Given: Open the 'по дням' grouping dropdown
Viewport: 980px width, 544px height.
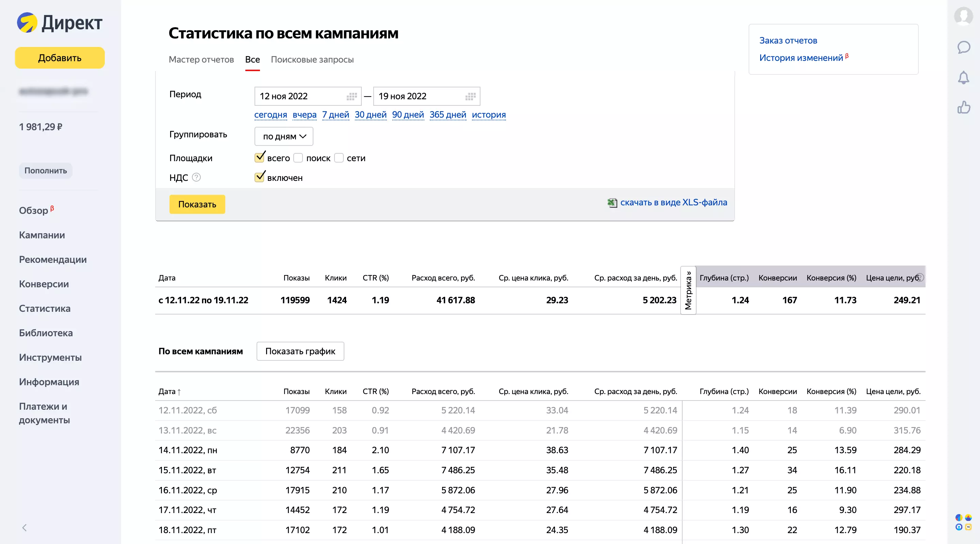Looking at the screenshot, I should click(x=284, y=136).
